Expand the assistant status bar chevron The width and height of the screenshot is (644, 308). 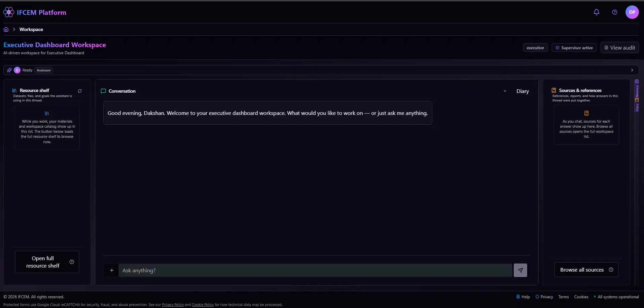click(x=632, y=70)
